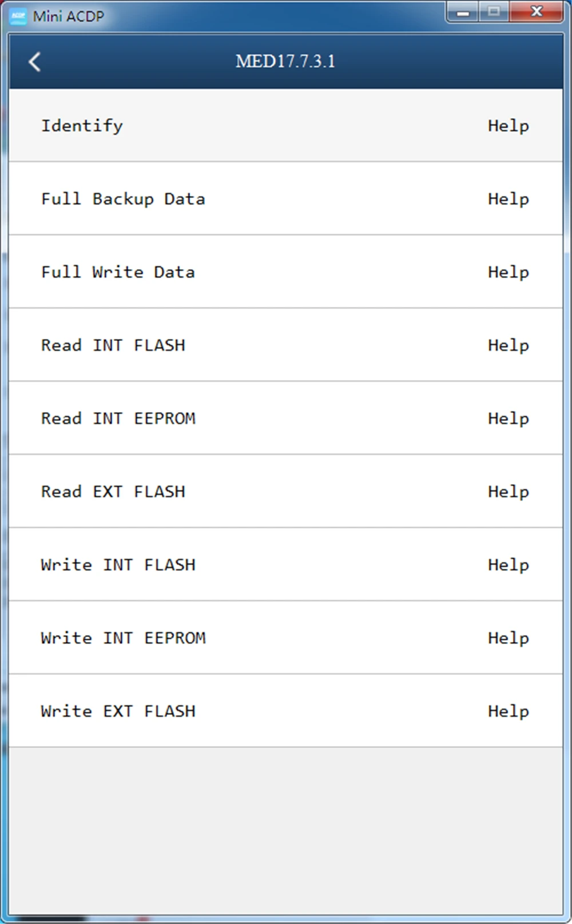Choose Write INT EEPROM
The image size is (572, 924).
(x=124, y=638)
